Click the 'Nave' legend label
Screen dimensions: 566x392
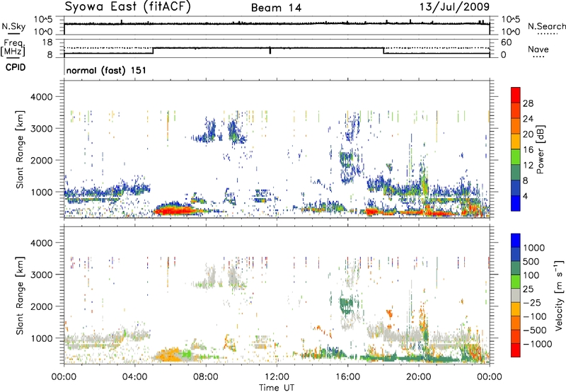(x=538, y=49)
